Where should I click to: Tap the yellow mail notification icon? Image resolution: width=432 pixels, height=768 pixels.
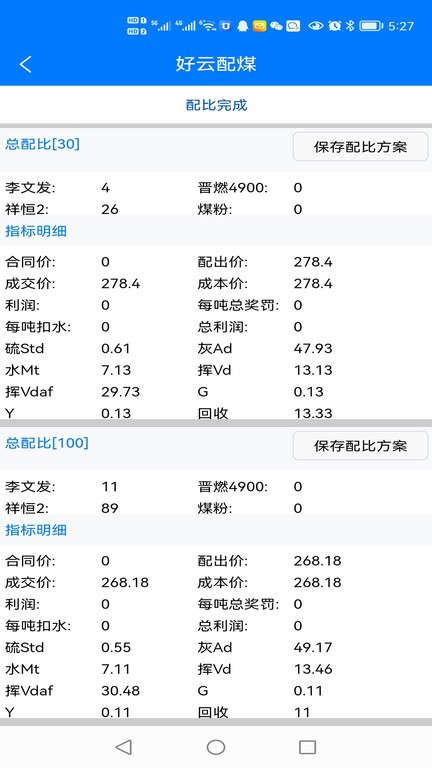[x=260, y=26]
